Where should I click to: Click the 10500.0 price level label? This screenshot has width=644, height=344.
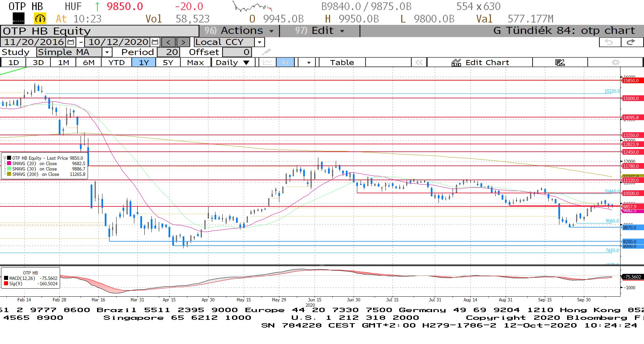pos(633,193)
